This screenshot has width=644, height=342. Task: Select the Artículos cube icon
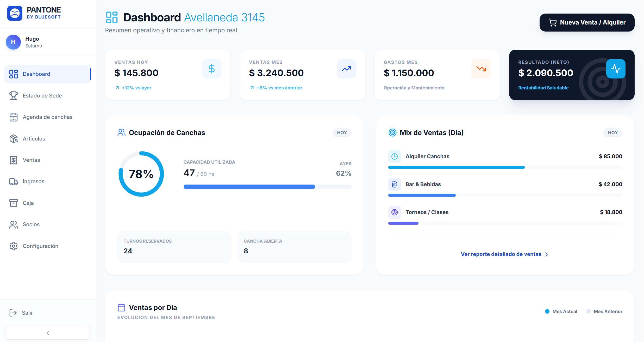pyautogui.click(x=14, y=138)
